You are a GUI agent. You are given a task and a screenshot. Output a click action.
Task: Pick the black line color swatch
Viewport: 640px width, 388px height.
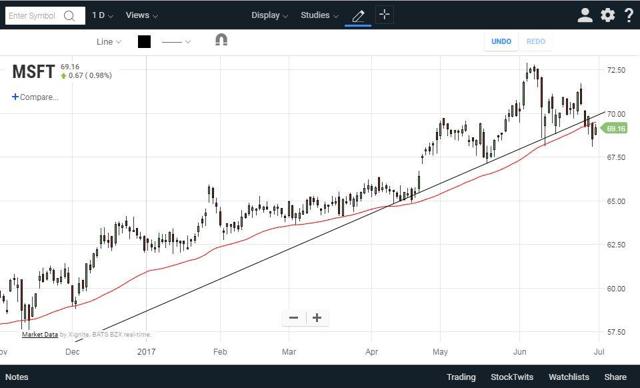click(x=144, y=42)
